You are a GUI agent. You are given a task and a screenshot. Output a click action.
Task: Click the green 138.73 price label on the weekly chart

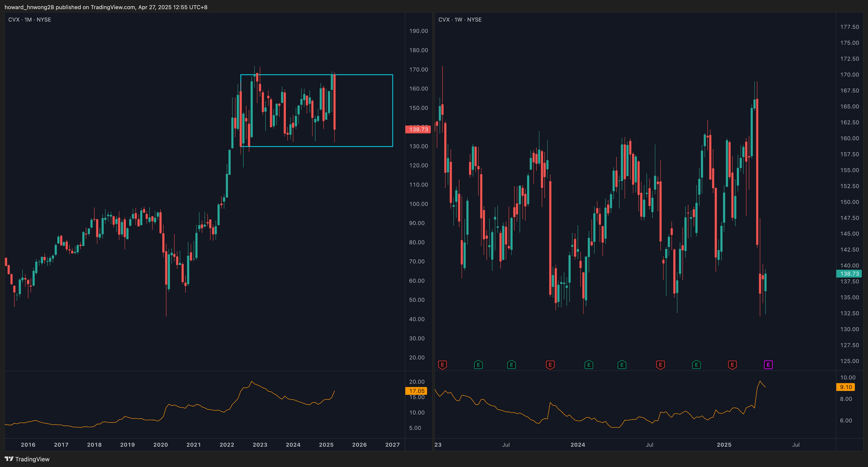pos(849,274)
